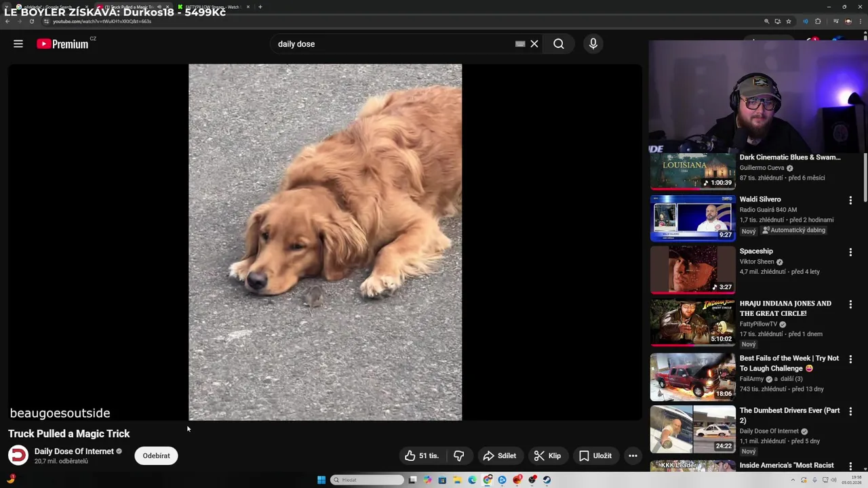Image resolution: width=868 pixels, height=488 pixels.
Task: Visit the FailArmy channel link
Action: click(751, 379)
